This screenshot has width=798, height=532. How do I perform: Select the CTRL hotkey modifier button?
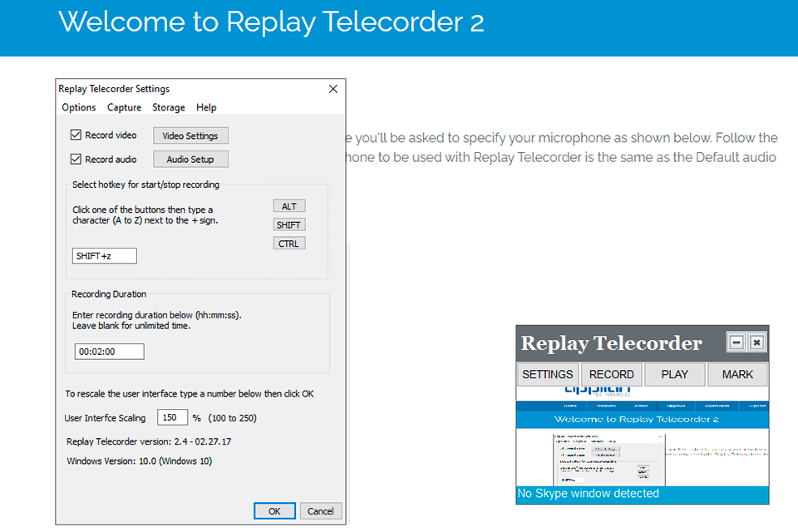[288, 243]
